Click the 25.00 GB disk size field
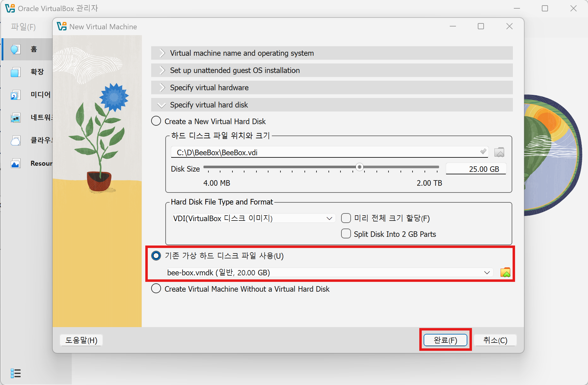588x385 pixels. pyautogui.click(x=476, y=169)
